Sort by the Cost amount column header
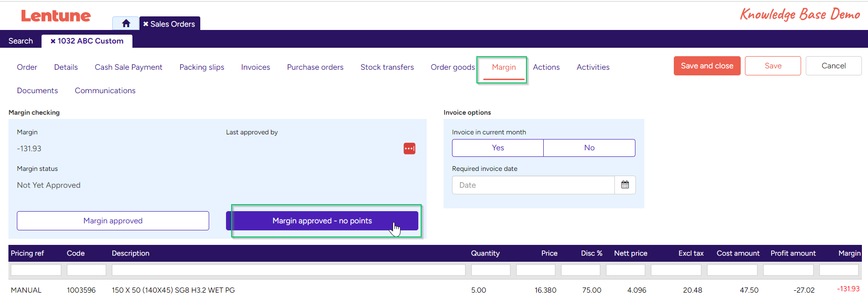 point(738,253)
